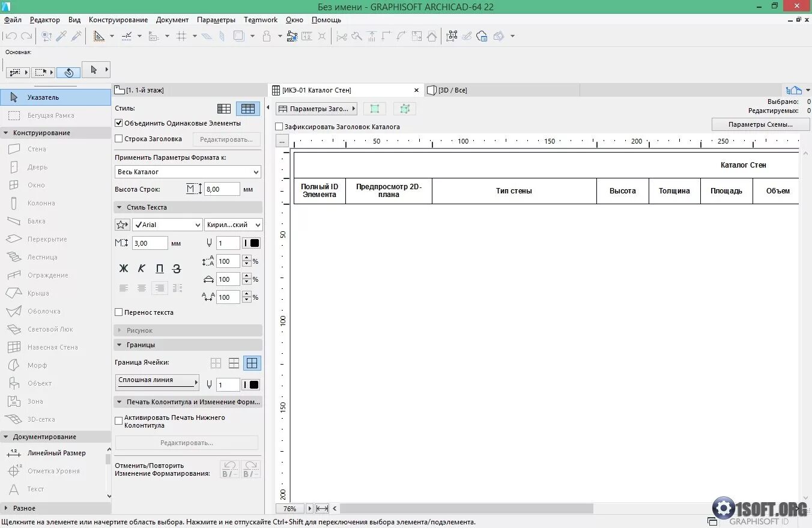Choose the Морф tool
This screenshot has width=812, height=528.
click(x=55, y=365)
